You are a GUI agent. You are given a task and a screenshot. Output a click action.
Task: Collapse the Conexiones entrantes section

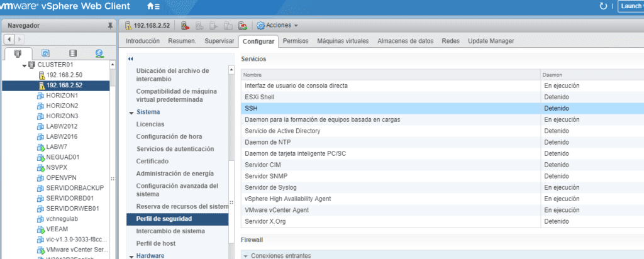[246, 256]
